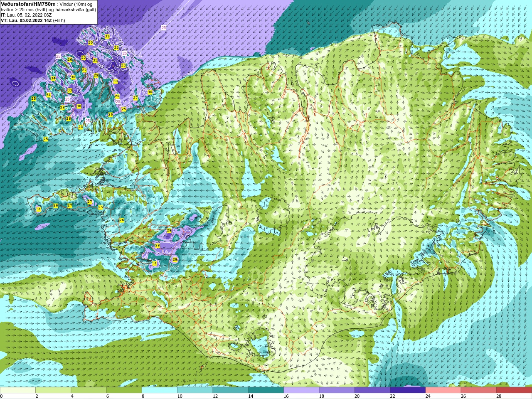Click the yellow gust label 35

pyautogui.click(x=95, y=61)
